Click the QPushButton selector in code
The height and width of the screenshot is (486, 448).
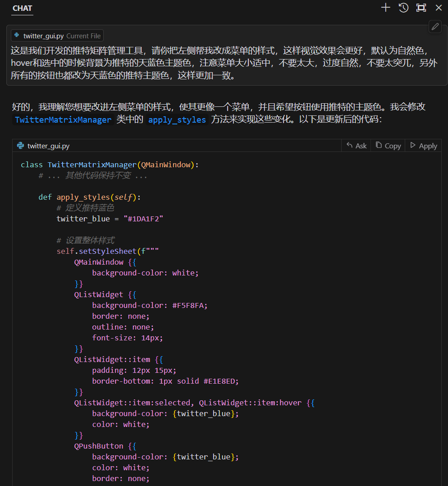coord(99,446)
